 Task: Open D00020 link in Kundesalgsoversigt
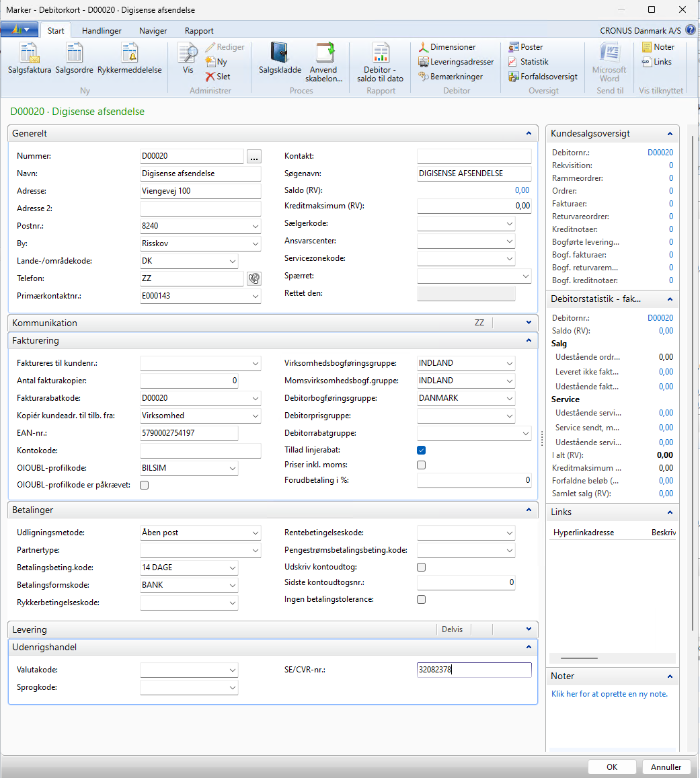[x=660, y=153]
